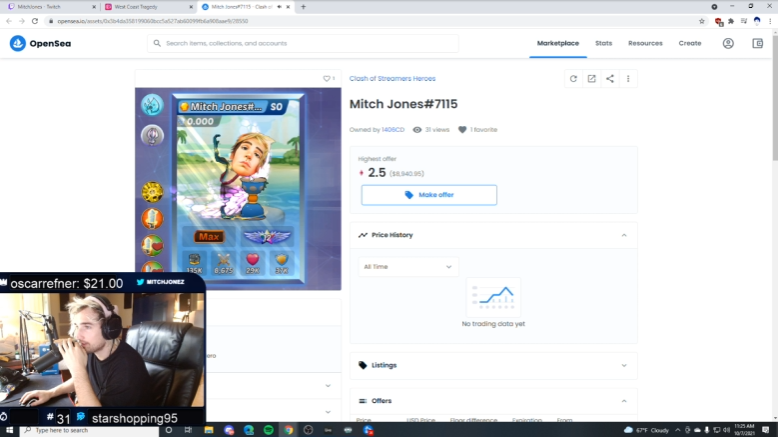Open the Stats nav menu
This screenshot has width=778, height=437.
click(x=603, y=44)
